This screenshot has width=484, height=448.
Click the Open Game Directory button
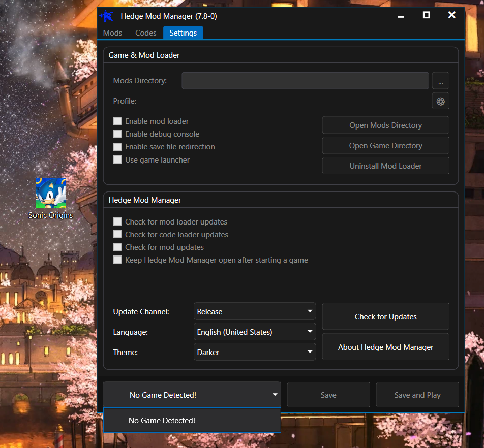coord(385,145)
